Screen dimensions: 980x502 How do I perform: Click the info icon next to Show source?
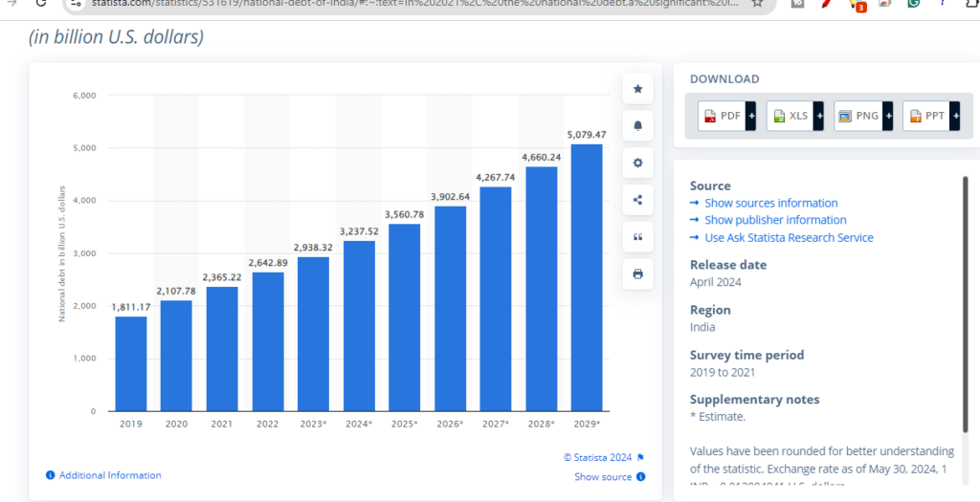coord(640,477)
